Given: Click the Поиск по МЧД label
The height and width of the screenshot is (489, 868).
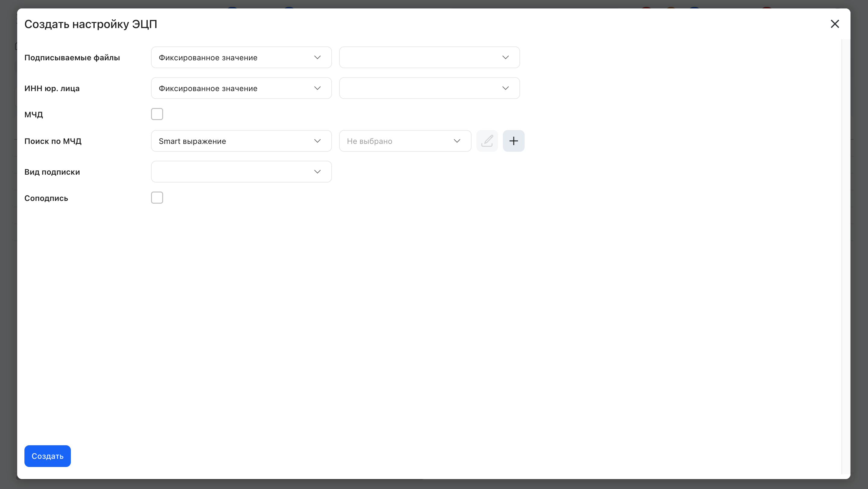Looking at the screenshot, I should pos(53,141).
